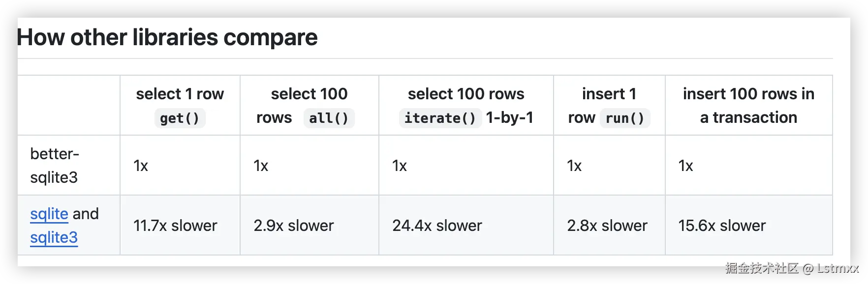Click the "掘金技术社区 @ Lstmxx" watermark

point(791,268)
